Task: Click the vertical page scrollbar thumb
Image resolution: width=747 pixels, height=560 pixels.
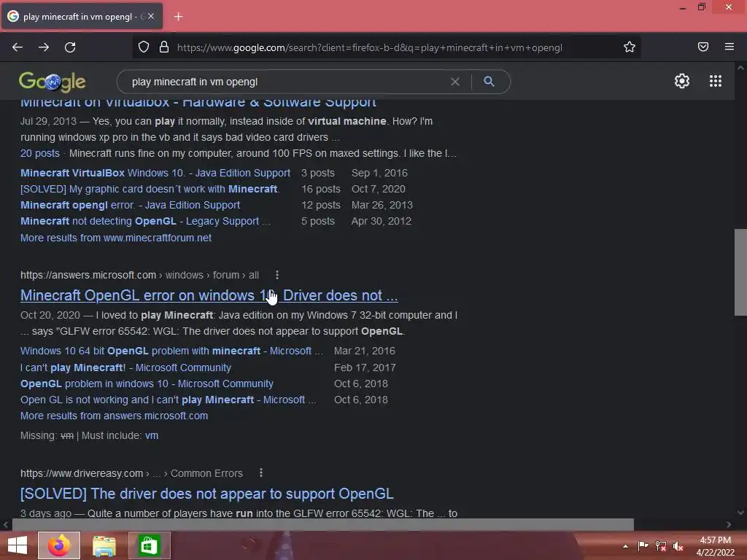Action: click(740, 273)
